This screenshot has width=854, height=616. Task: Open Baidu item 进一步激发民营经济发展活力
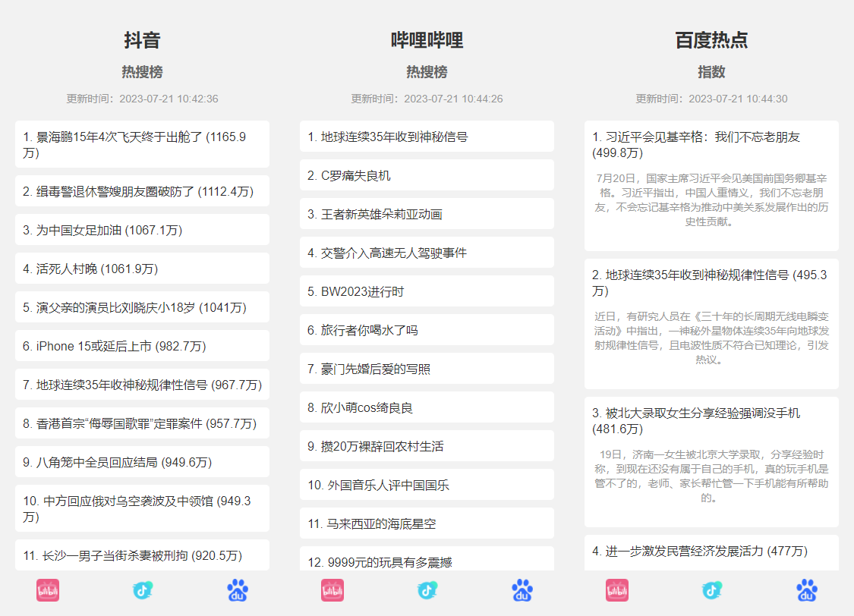(711, 553)
